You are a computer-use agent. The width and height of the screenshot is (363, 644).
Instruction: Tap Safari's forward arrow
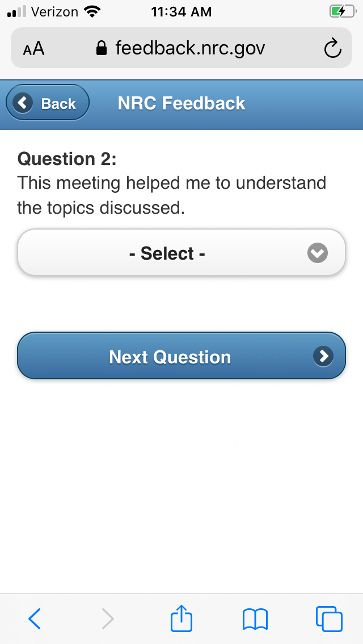tap(108, 618)
